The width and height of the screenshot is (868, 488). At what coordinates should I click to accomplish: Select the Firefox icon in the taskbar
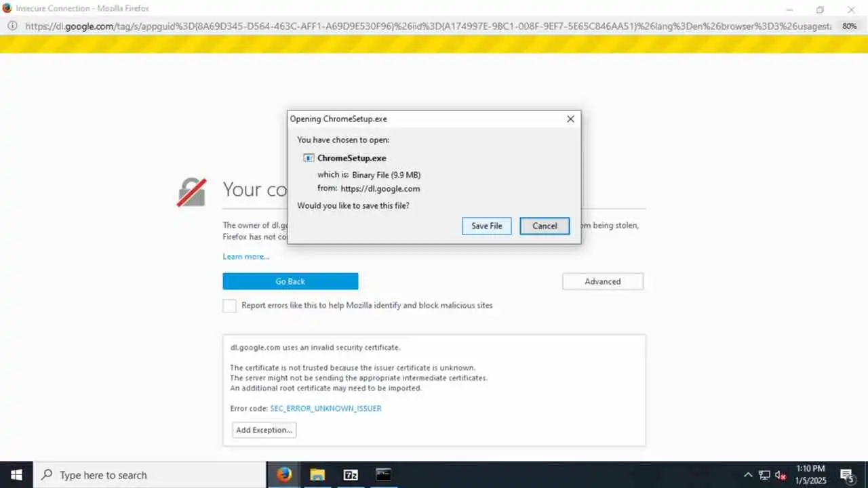click(285, 474)
